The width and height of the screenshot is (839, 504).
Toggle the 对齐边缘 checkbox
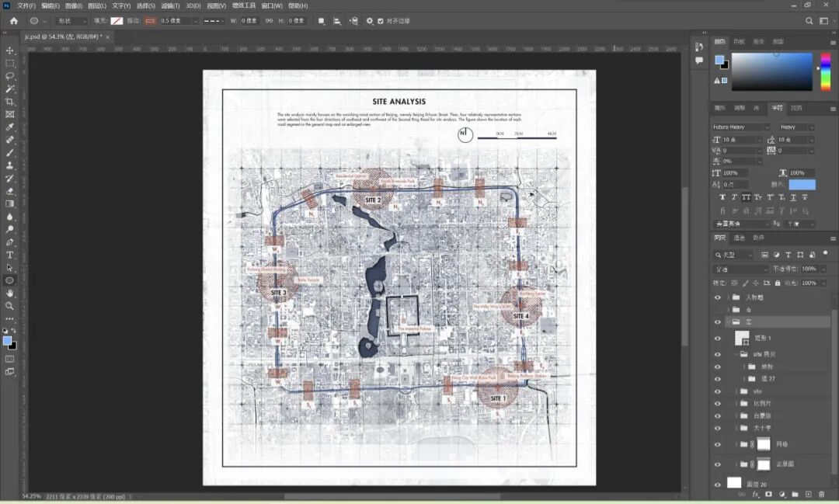381,21
